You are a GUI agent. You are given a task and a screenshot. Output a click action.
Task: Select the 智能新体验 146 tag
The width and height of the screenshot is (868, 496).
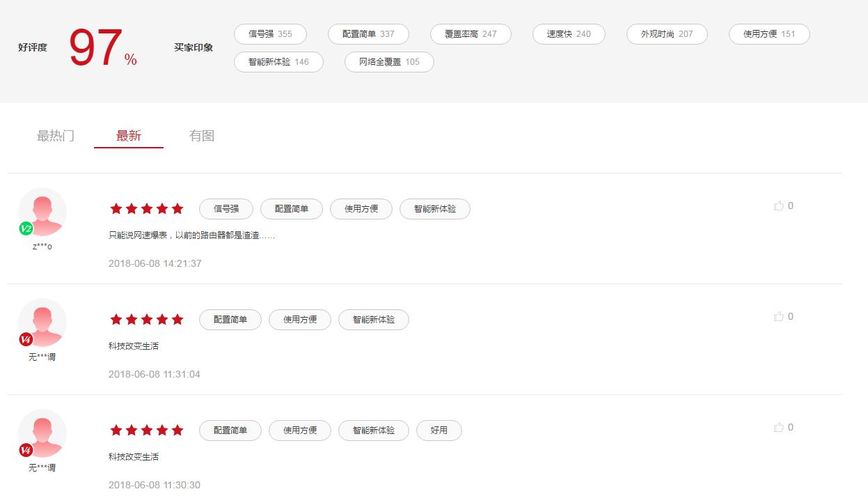point(278,62)
